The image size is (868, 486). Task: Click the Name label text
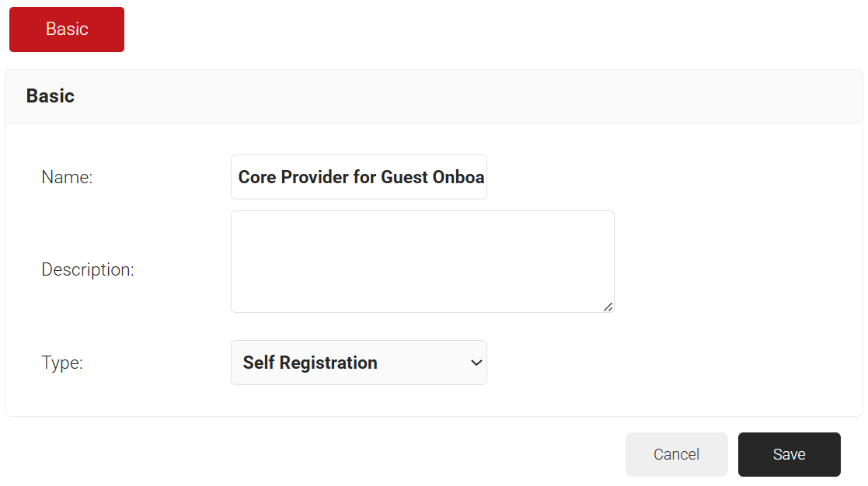pyautogui.click(x=67, y=177)
